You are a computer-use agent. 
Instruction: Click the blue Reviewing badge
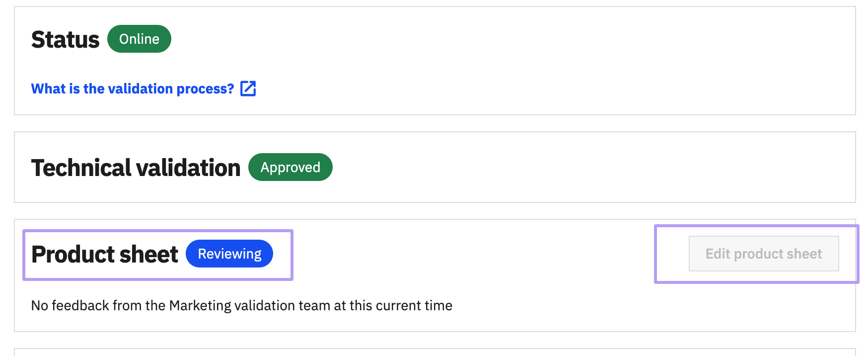[229, 254]
